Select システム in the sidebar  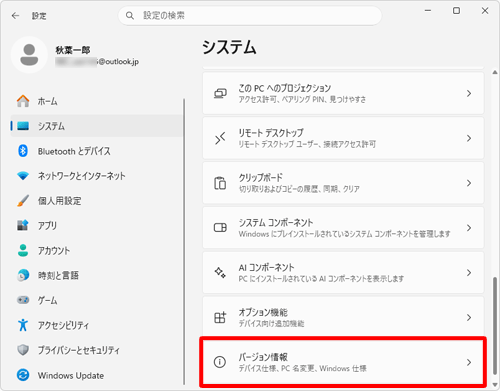click(97, 126)
